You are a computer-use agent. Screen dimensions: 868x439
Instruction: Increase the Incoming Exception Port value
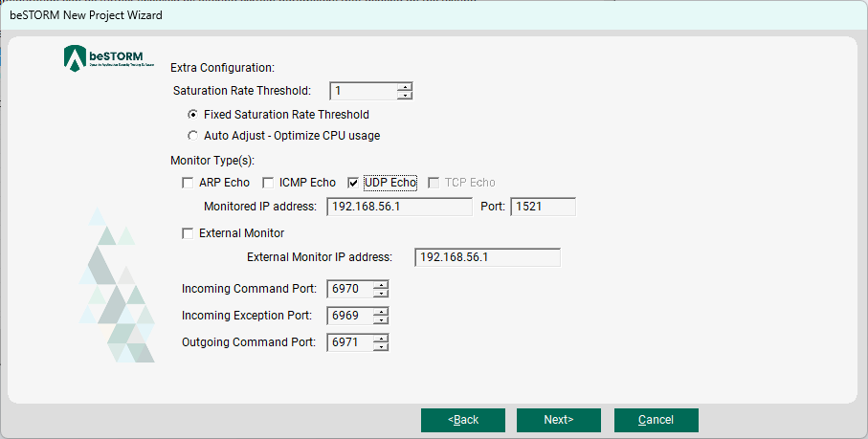click(x=381, y=311)
